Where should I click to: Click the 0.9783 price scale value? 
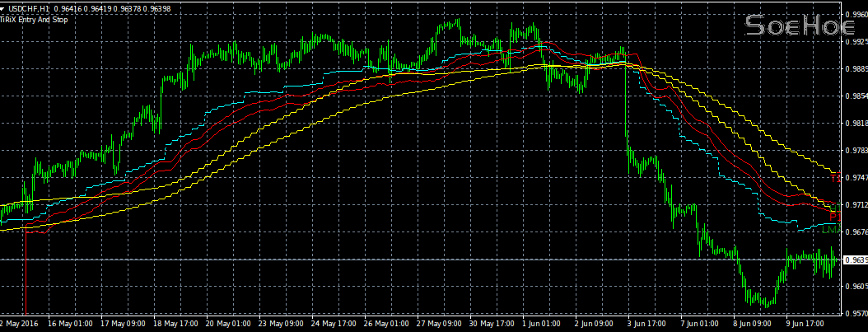856,151
